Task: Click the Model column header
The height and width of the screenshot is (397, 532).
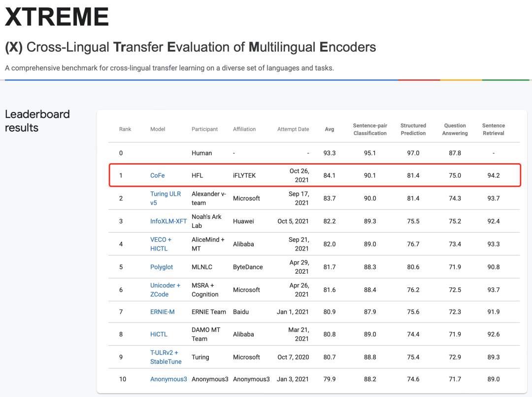Action: click(158, 129)
